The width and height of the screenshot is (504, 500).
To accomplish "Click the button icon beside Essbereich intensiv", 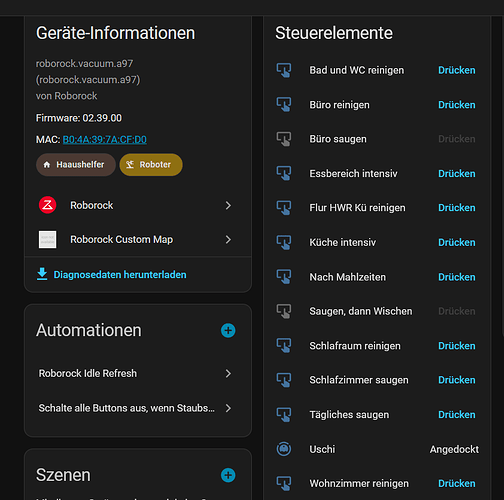I will 284,173.
